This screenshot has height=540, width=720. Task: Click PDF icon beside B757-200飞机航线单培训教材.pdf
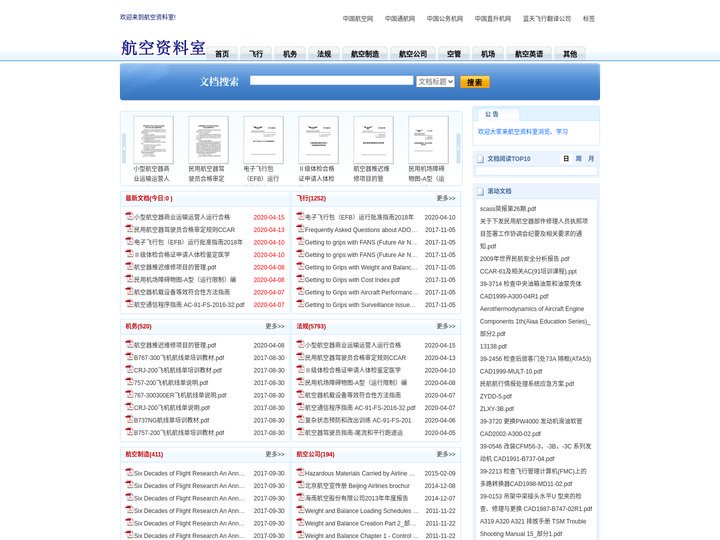pos(129,432)
